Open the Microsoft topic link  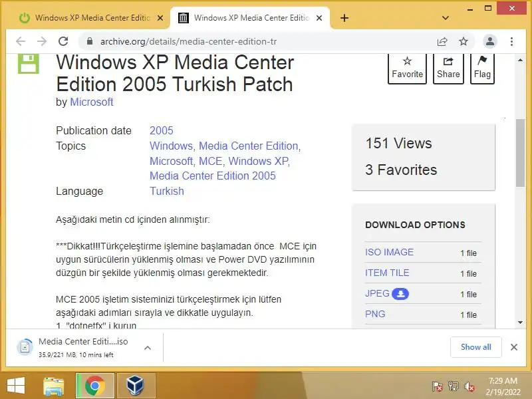point(171,161)
